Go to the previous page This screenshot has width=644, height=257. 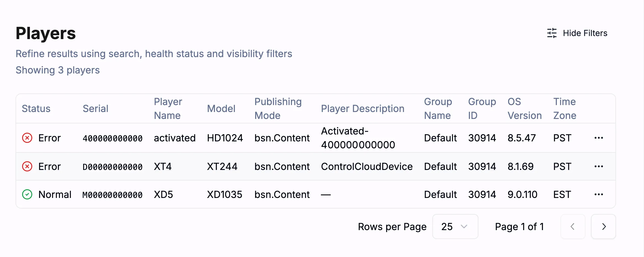[x=573, y=227]
